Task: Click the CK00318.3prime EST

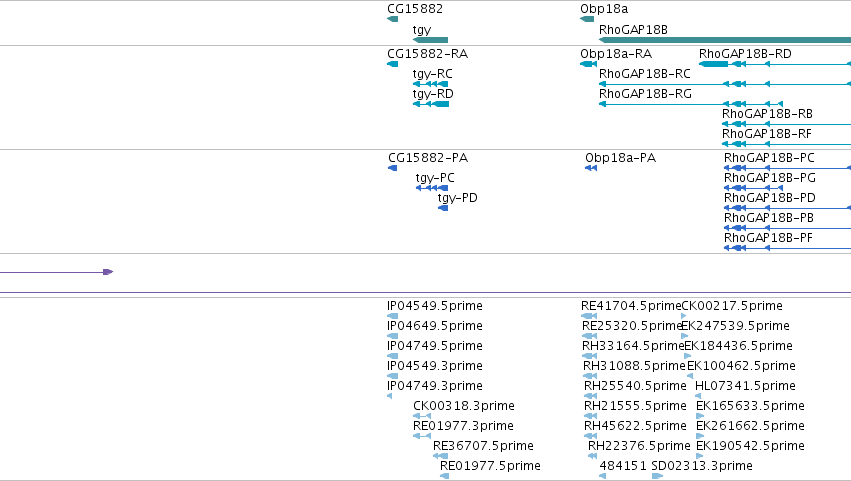Action: pos(422,416)
